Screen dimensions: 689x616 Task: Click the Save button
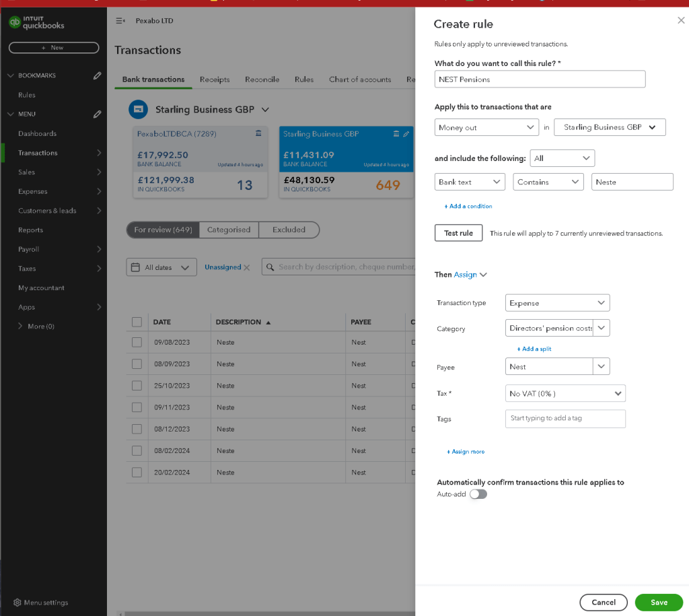tap(659, 603)
